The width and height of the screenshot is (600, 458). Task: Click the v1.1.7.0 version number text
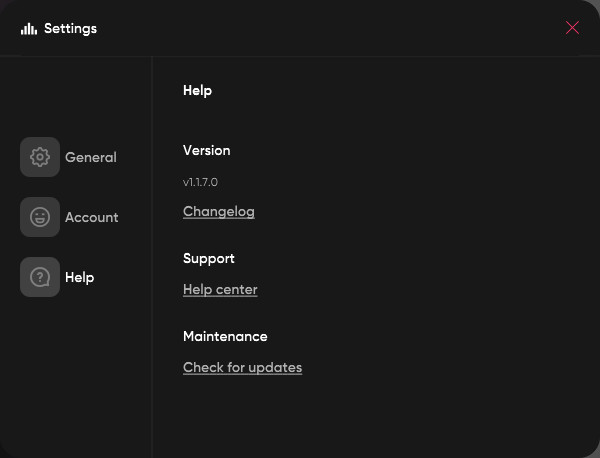200,182
